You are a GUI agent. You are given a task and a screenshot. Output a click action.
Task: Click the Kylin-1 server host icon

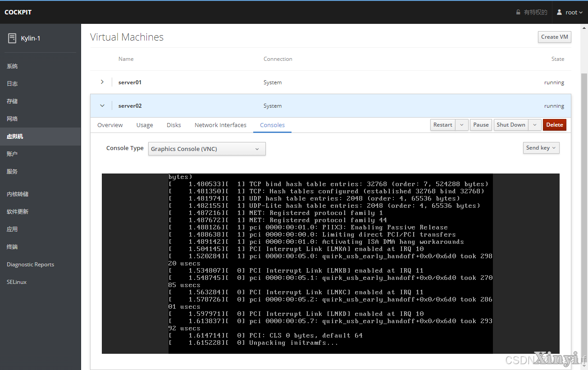[12, 38]
